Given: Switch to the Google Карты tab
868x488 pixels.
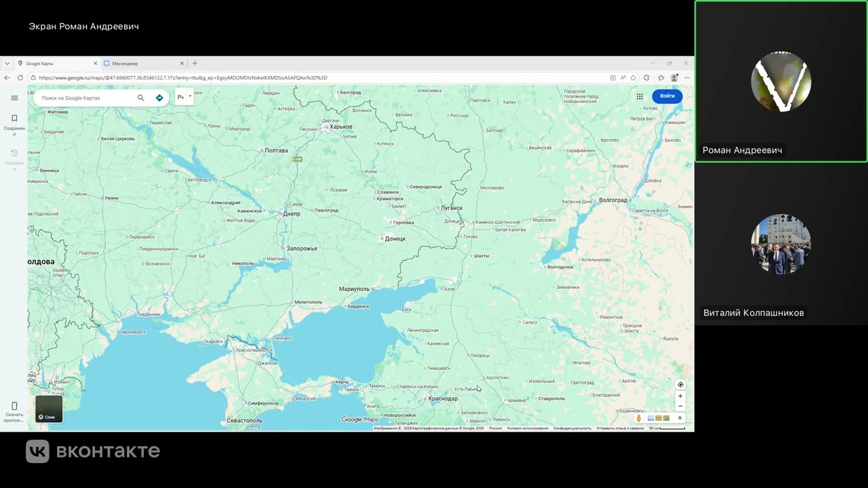Looking at the screenshot, I should coord(58,63).
